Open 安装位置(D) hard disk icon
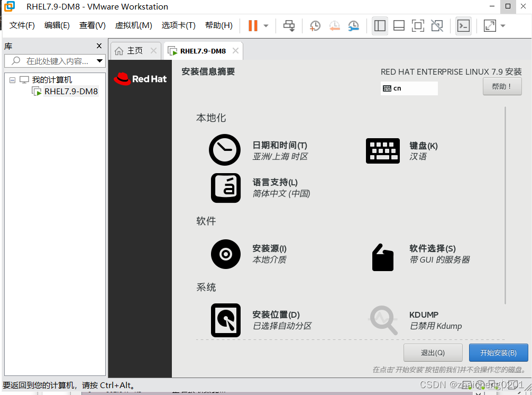Viewport: 532px width, 395px height. pos(226,320)
